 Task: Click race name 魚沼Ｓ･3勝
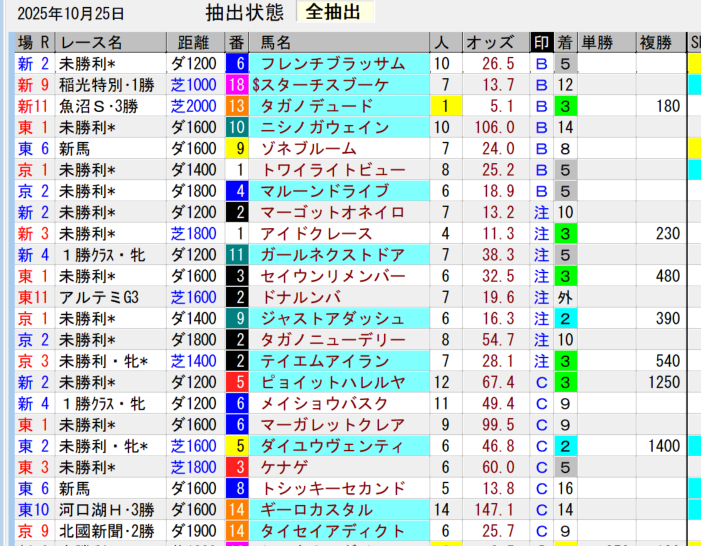pyautogui.click(x=99, y=106)
